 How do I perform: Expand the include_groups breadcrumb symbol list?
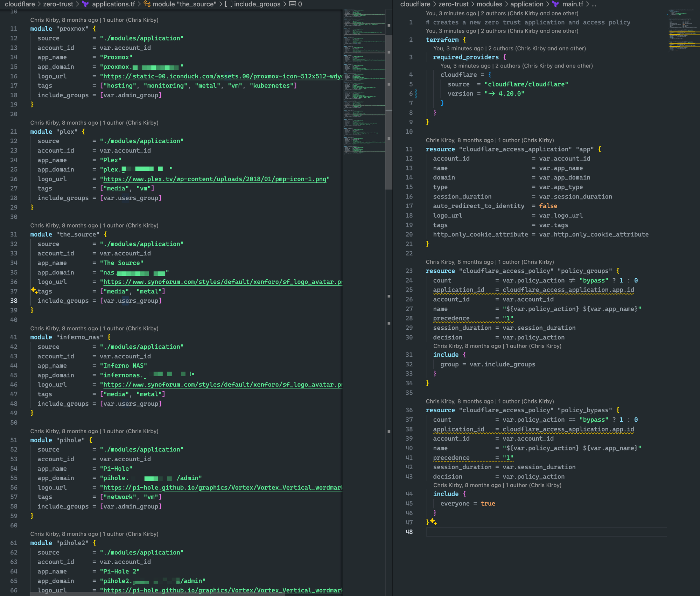[257, 4]
